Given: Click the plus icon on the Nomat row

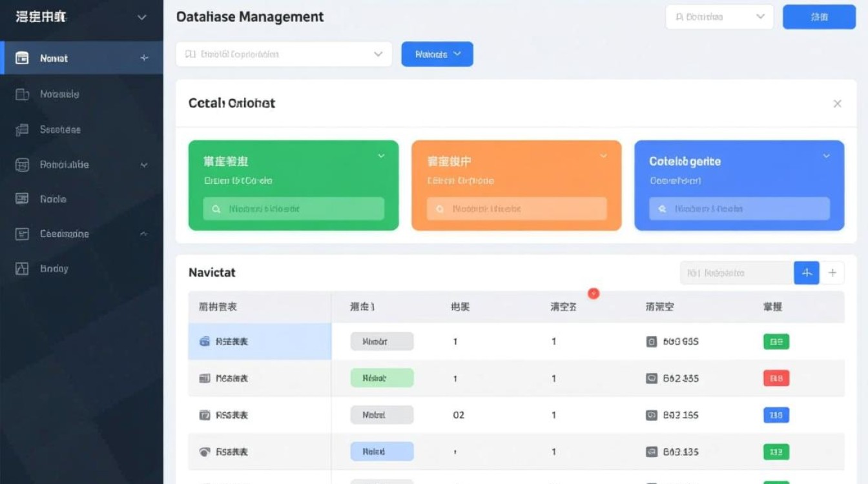Looking at the screenshot, I should coord(144,58).
